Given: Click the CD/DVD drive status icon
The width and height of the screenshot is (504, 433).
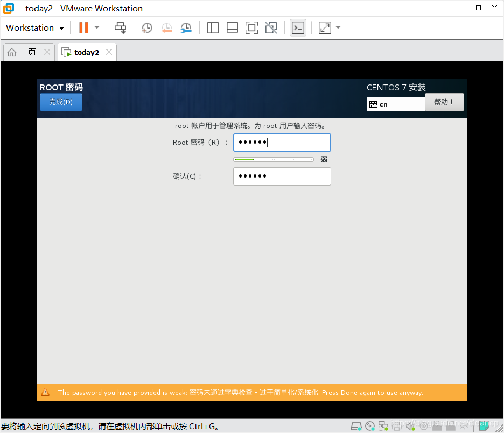Looking at the screenshot, I should tap(370, 426).
